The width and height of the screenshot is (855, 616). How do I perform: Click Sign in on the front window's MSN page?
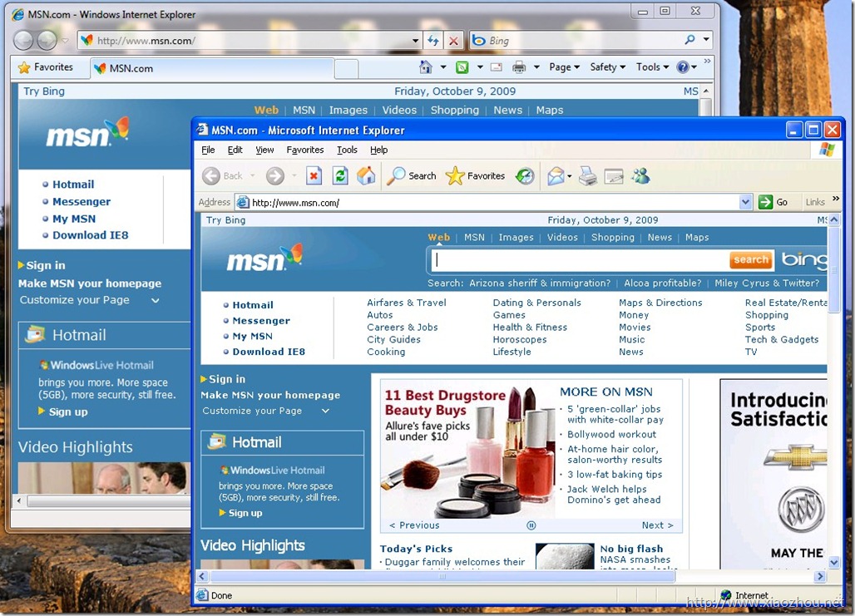point(227,379)
